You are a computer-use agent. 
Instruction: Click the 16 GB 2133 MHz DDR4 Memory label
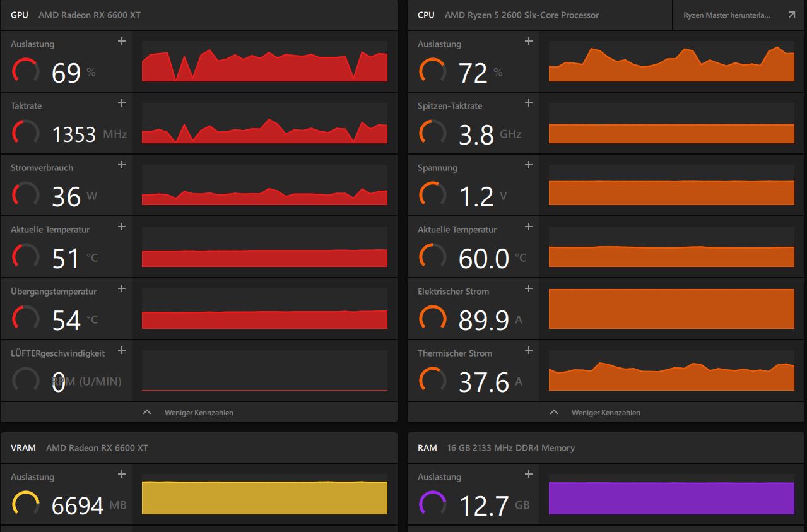pos(510,447)
